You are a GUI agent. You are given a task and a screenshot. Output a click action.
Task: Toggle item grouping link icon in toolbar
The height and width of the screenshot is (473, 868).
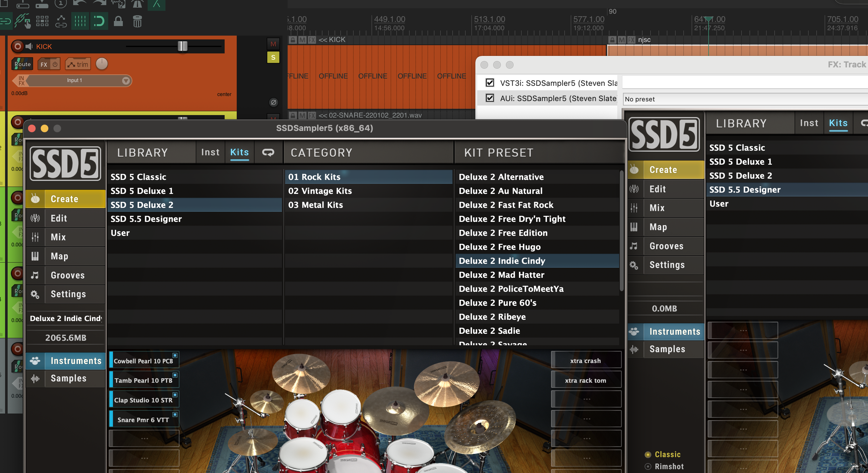pos(5,22)
